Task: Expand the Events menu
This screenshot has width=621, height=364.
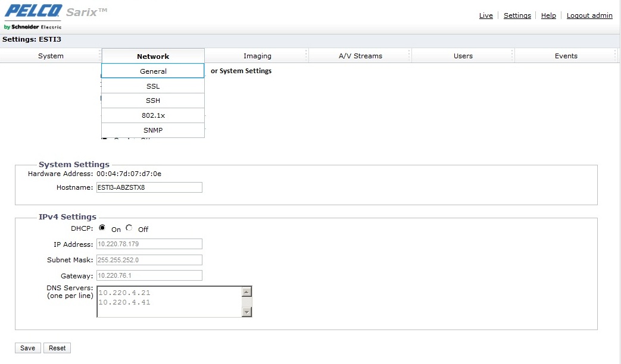Action: click(x=566, y=56)
